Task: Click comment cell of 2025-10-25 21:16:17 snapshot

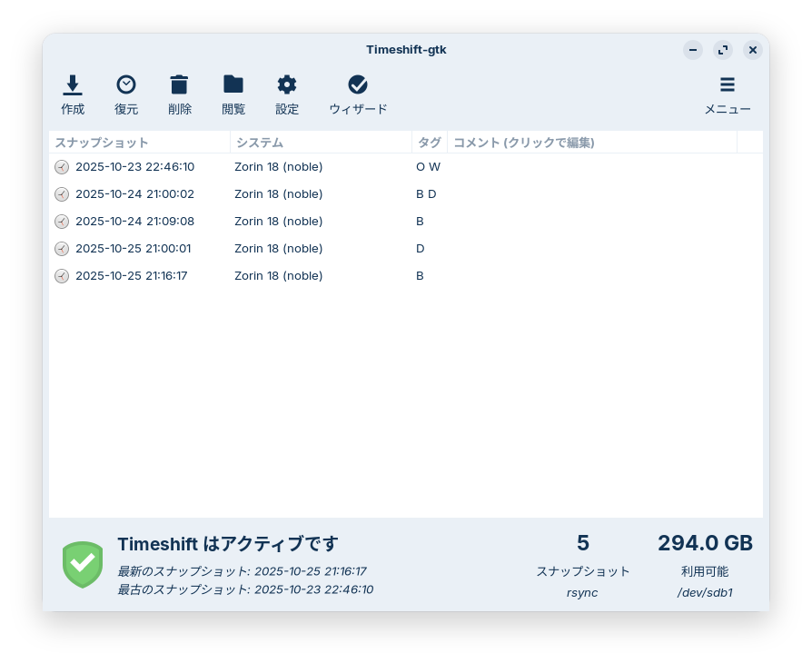Action: click(590, 276)
